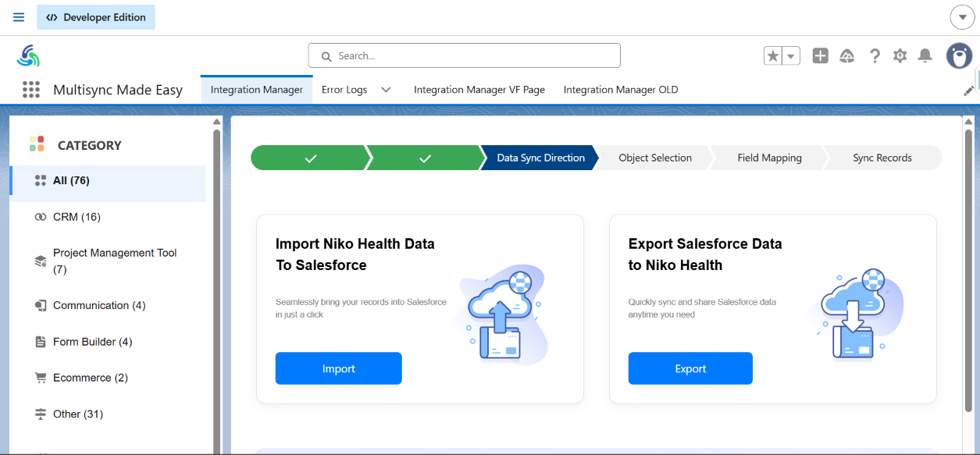Open the Favorites list dropdown arrow
The image size is (980, 455).
click(x=792, y=55)
